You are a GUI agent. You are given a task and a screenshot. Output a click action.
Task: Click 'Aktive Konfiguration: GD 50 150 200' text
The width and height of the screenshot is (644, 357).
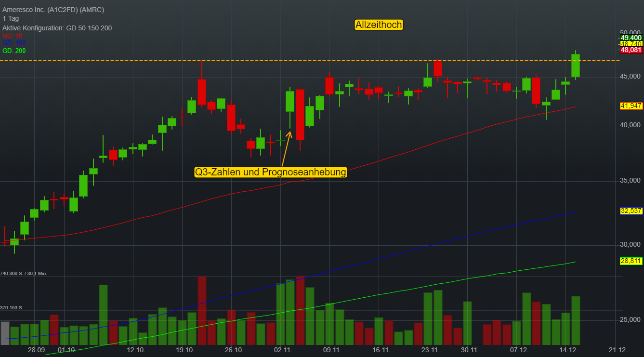(x=57, y=28)
